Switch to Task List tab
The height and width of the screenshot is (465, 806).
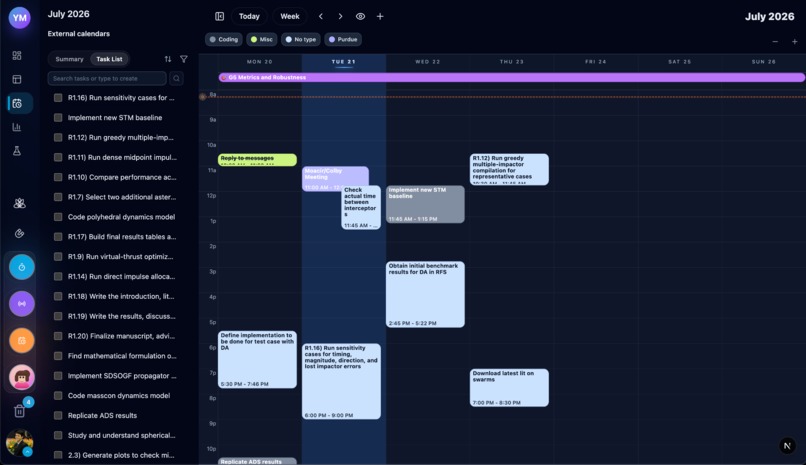[109, 59]
